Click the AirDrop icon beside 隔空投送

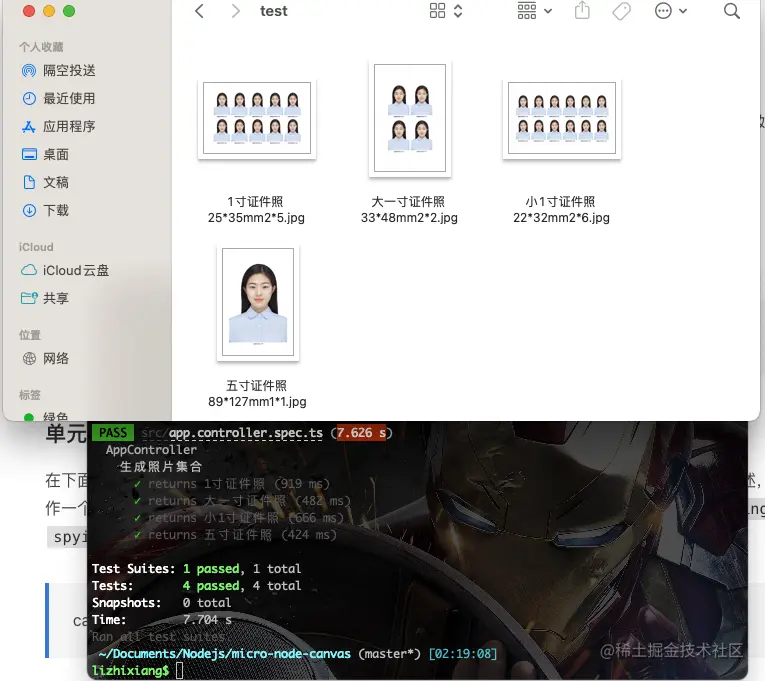29,71
